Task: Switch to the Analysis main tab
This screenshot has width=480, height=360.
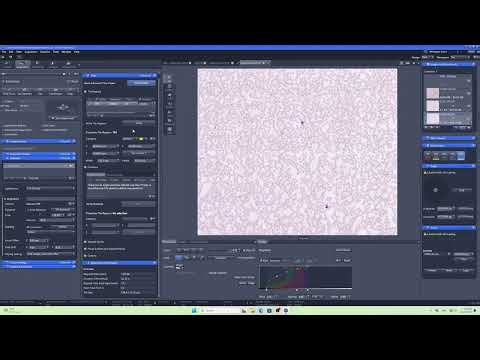Action: [53, 64]
